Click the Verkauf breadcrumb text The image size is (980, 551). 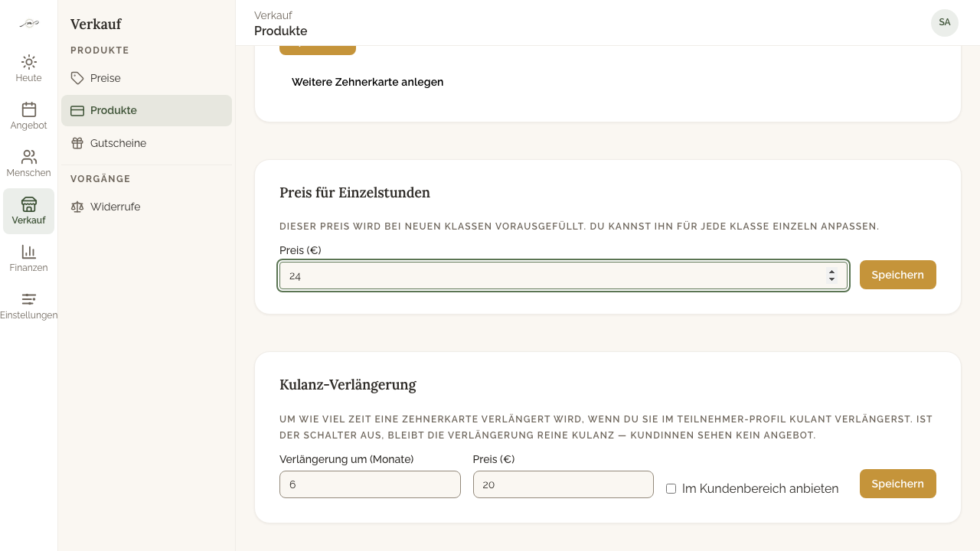point(273,15)
